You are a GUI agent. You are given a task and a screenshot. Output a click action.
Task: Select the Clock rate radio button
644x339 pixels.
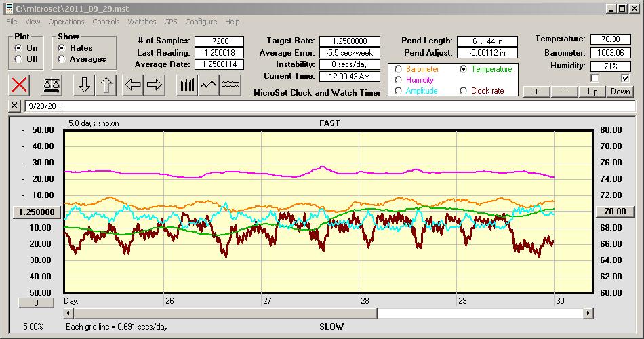point(463,91)
